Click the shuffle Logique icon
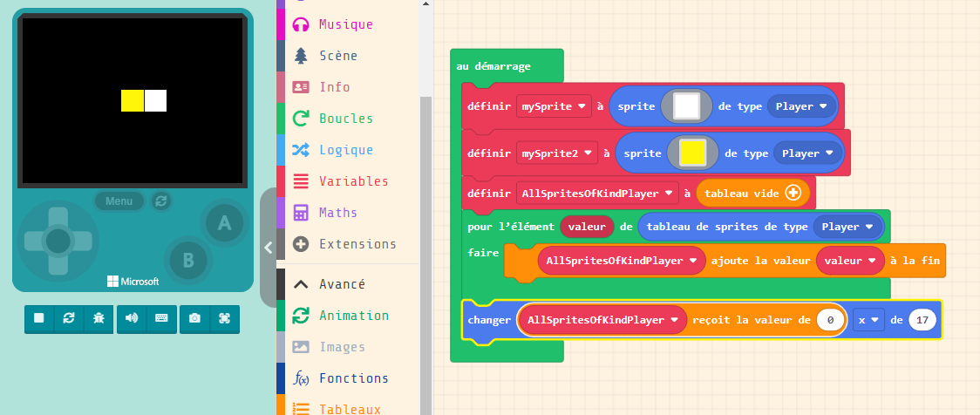The image size is (980, 415). [301, 149]
